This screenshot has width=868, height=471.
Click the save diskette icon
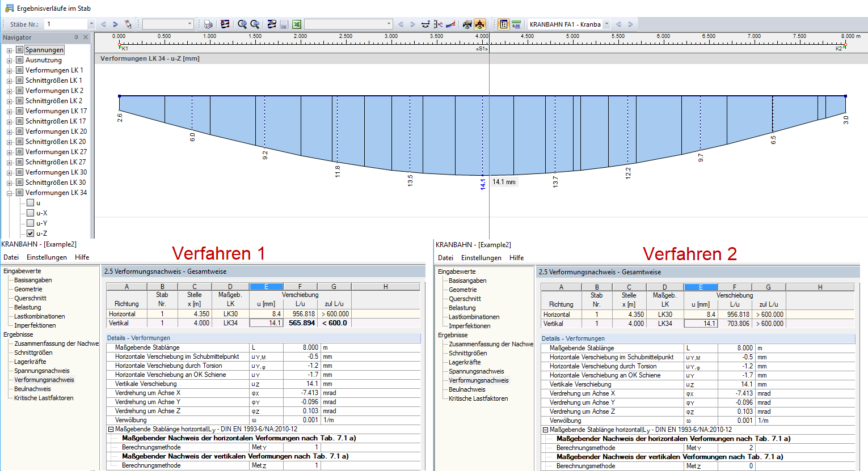coord(284,24)
